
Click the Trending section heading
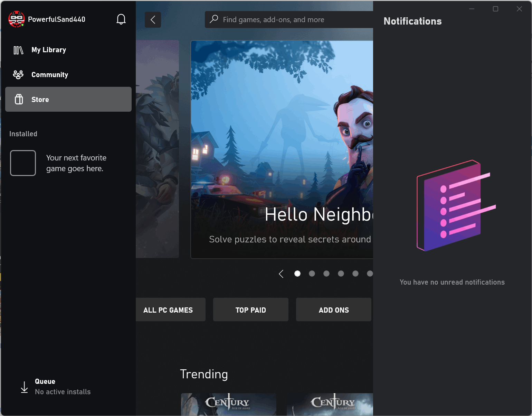204,374
